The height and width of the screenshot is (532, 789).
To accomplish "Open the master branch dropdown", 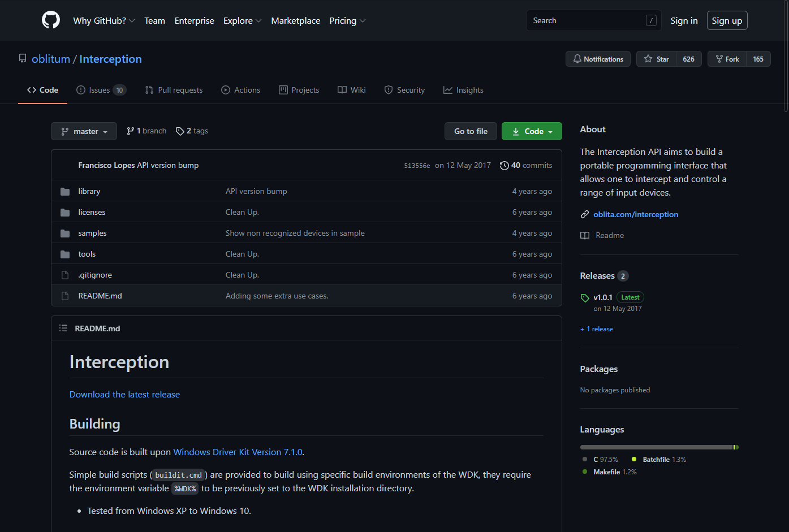I will [84, 131].
